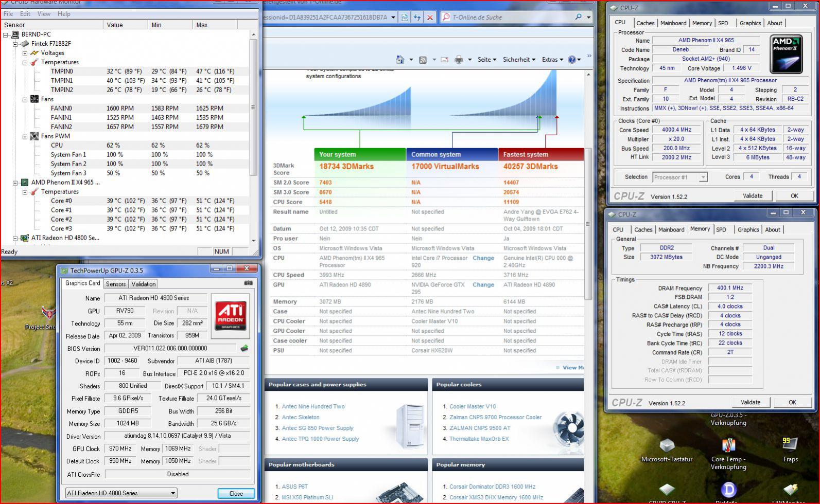Collapse the Fans node in HWMonitor

[25, 99]
